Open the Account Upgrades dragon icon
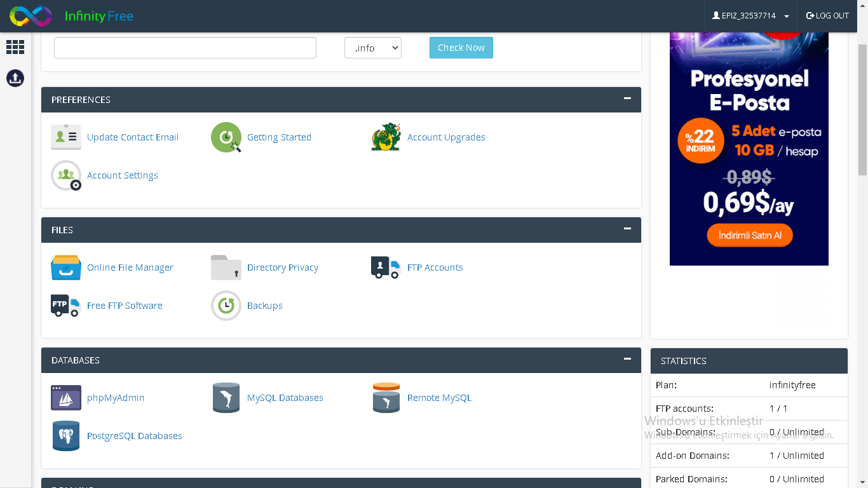Screen dimensions: 868x488 click(386, 137)
